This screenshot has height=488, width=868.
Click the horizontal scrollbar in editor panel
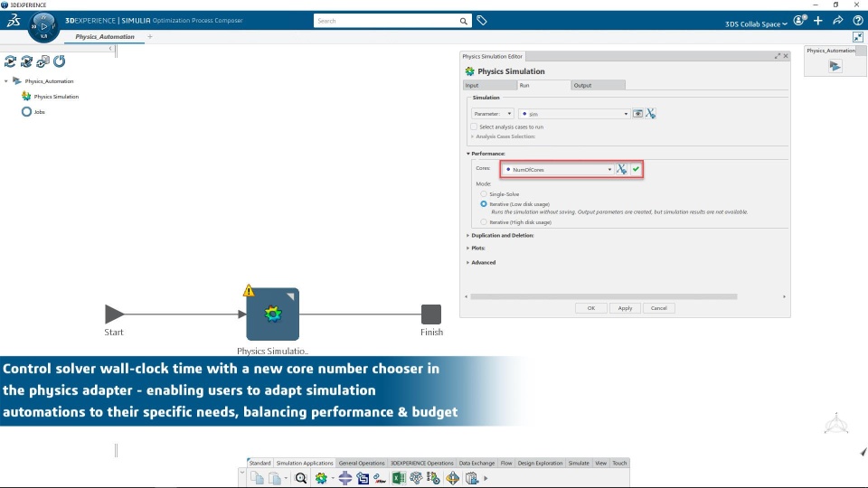(603, 296)
